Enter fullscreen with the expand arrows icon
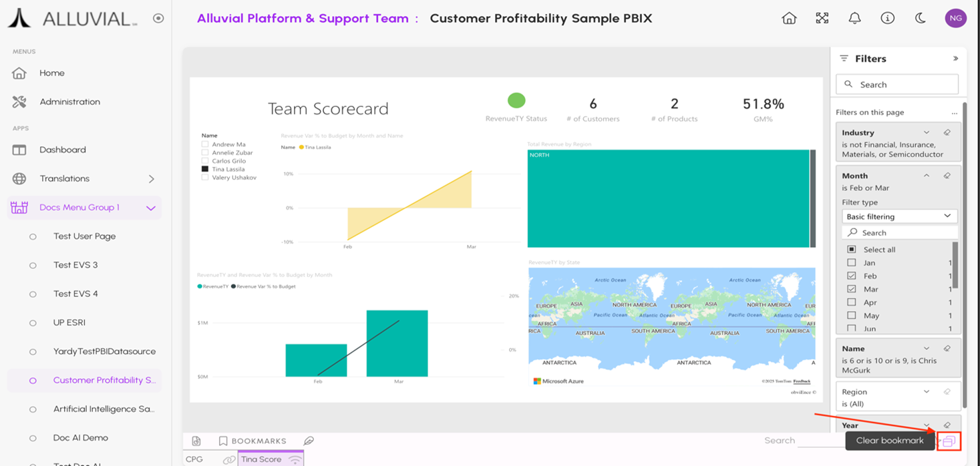Screen dimensions: 980x466 (822, 19)
